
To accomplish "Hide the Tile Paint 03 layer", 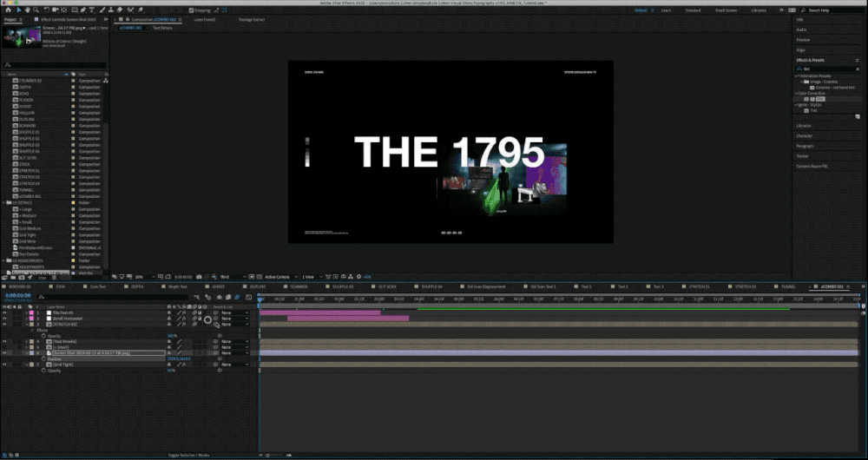I will [x=4, y=312].
